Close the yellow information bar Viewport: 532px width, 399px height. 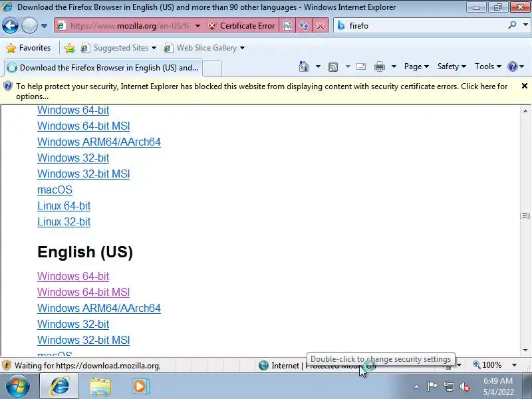click(x=524, y=86)
